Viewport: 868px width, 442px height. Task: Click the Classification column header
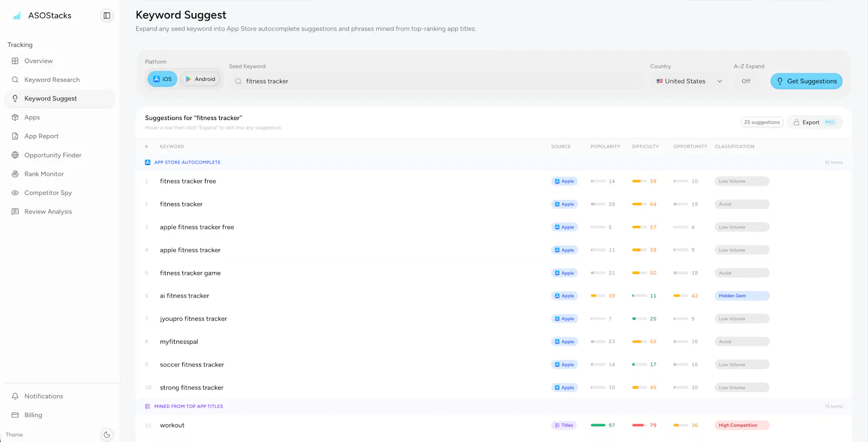735,147
